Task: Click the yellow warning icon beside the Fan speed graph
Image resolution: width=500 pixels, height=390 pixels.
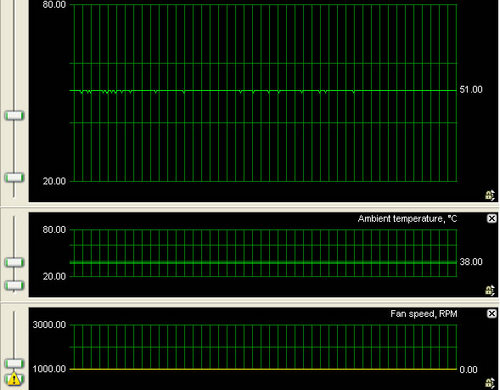Action: [x=14, y=379]
